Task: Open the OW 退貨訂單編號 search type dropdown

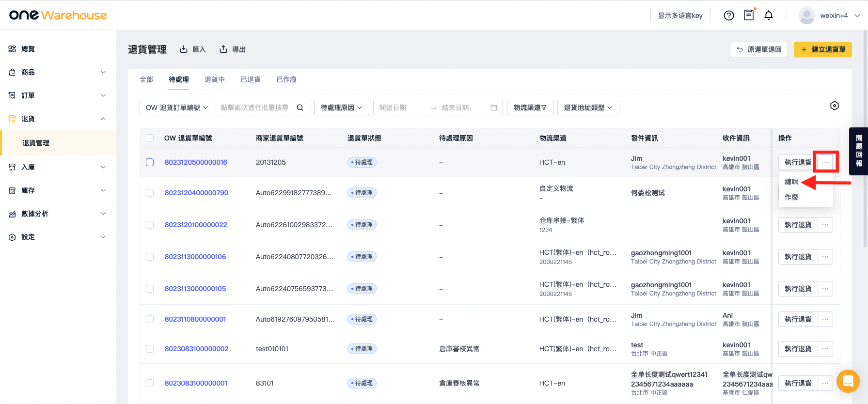Action: tap(177, 108)
